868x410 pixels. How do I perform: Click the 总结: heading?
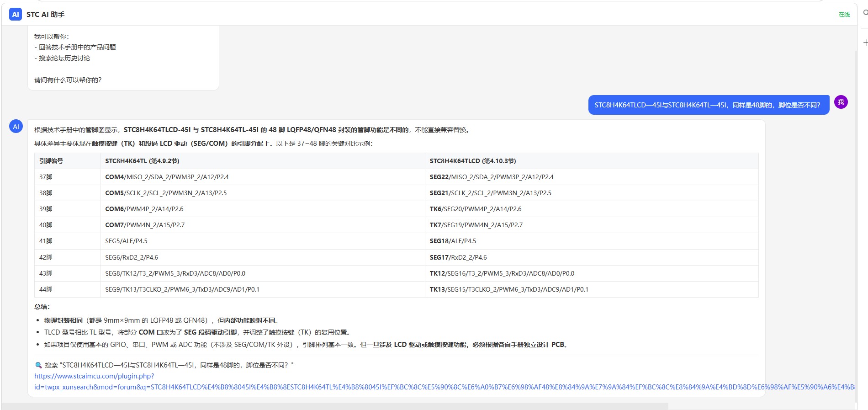click(x=42, y=307)
